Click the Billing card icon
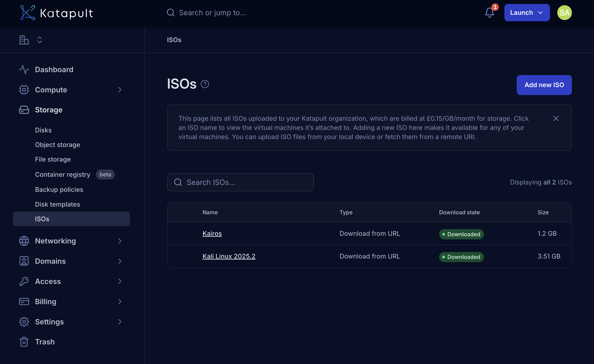594x364 pixels. coord(24,301)
